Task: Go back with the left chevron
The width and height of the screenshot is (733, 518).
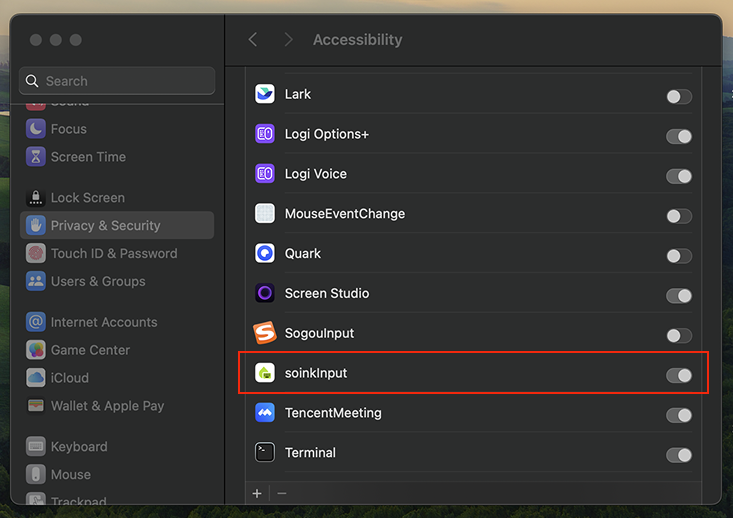Action: tap(253, 40)
